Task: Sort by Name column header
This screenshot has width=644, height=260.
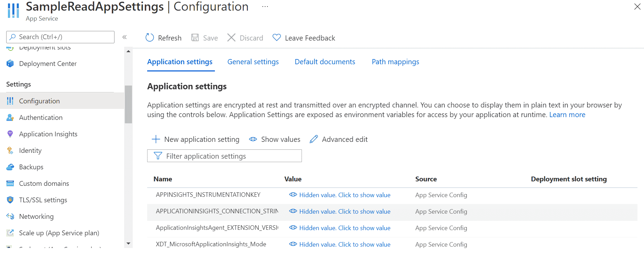Action: point(163,179)
